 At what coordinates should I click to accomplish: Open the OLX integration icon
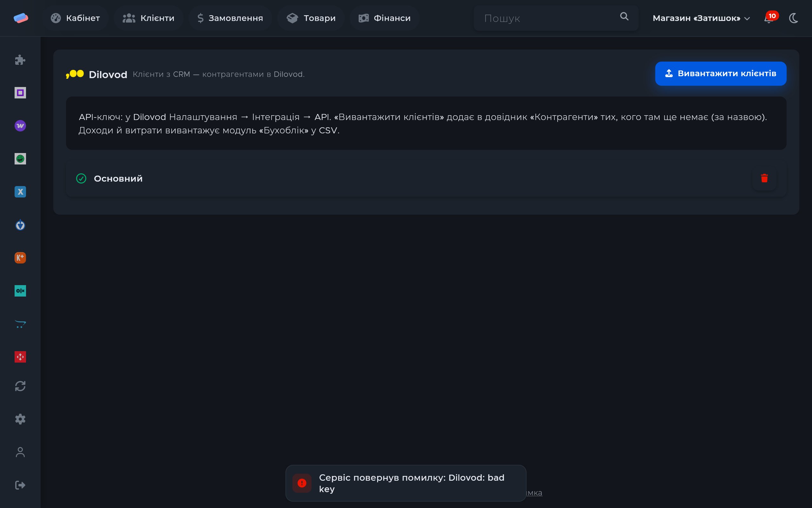click(x=20, y=291)
